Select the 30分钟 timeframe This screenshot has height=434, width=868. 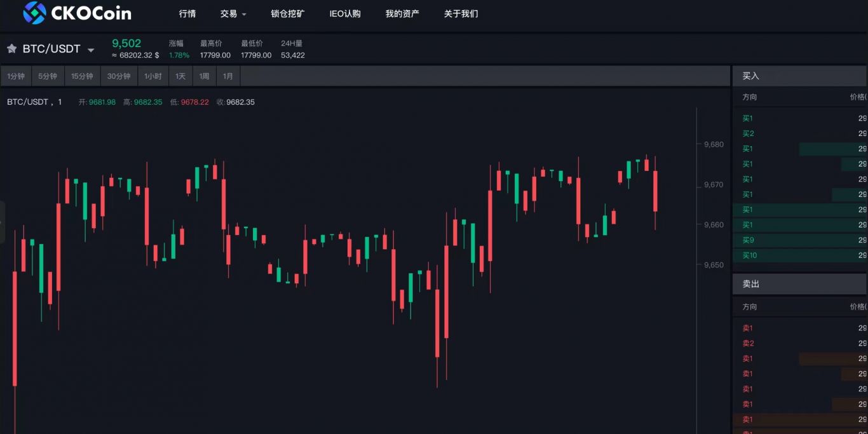119,76
